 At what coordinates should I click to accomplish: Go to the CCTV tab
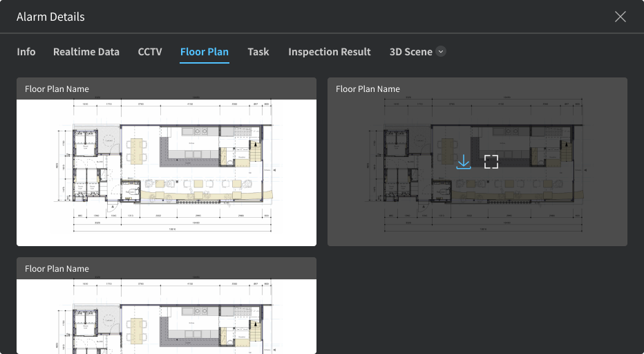(x=150, y=52)
